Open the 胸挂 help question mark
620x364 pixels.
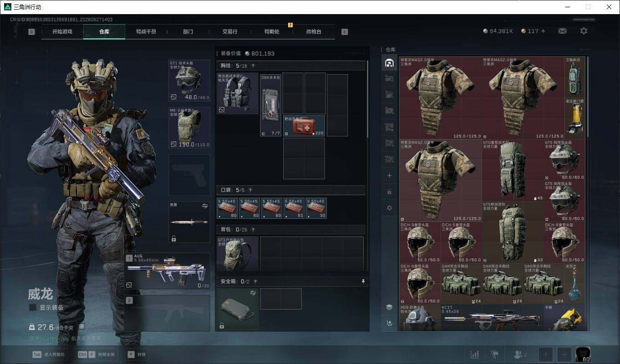(253, 66)
